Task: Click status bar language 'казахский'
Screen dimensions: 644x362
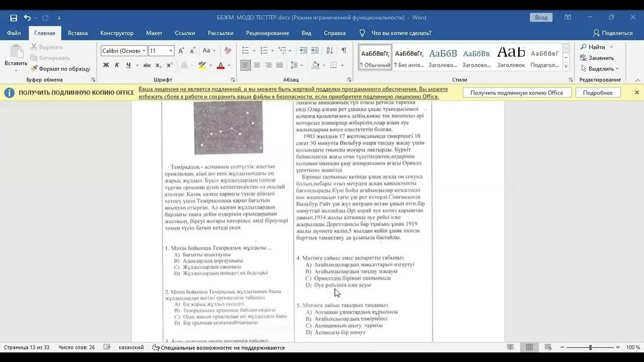Action: [131, 347]
